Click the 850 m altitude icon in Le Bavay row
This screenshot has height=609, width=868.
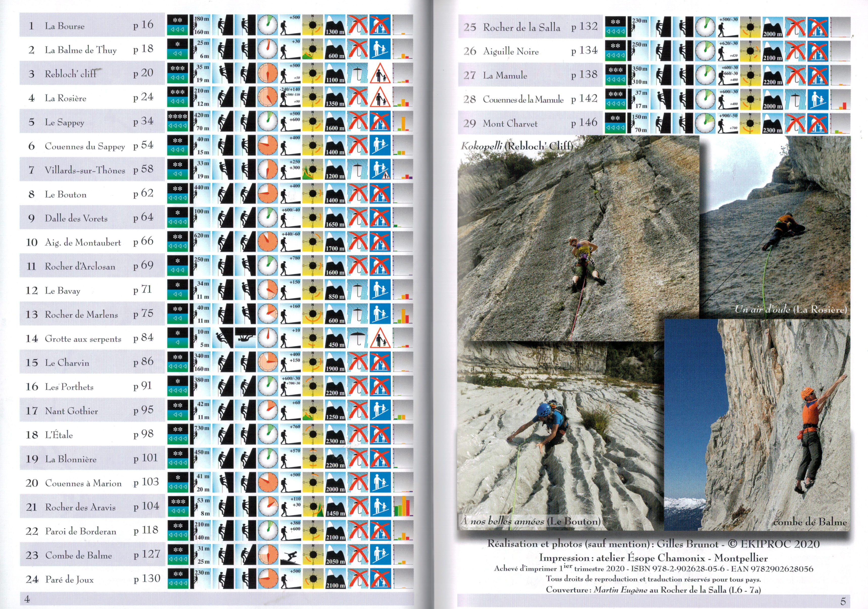[335, 290]
